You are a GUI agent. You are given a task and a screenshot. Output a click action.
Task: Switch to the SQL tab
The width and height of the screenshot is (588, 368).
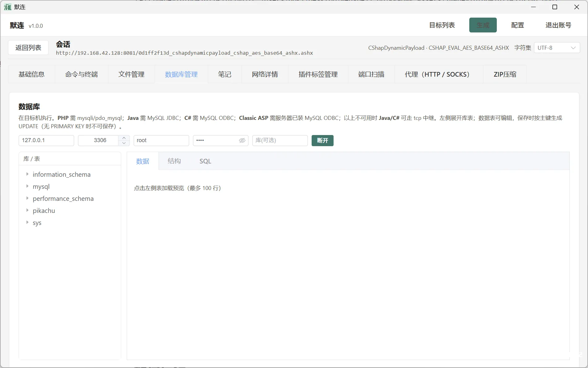click(x=205, y=161)
